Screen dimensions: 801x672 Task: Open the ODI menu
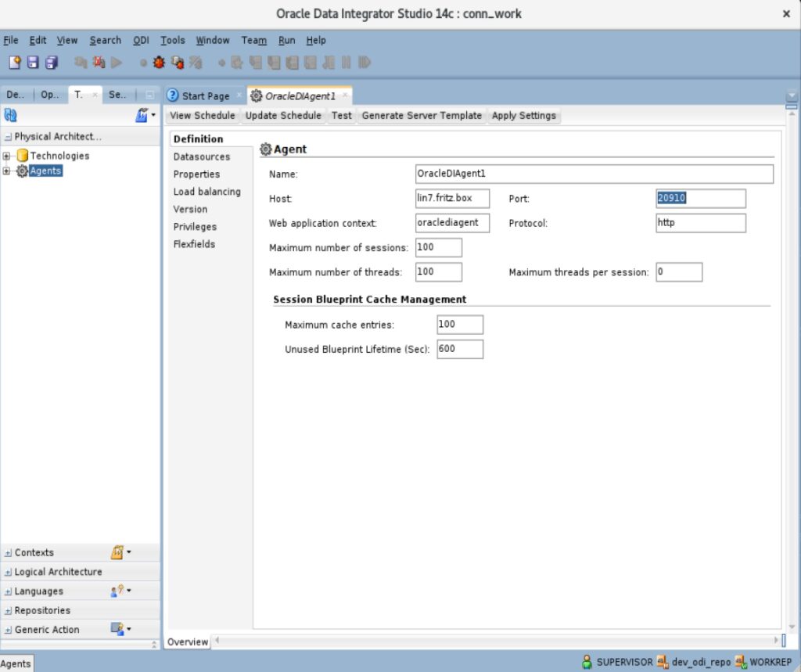coord(141,40)
